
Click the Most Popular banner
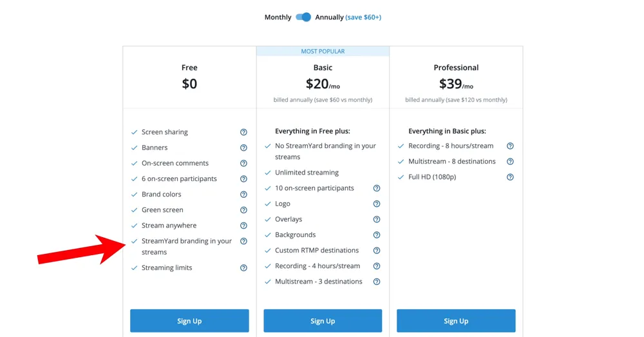pyautogui.click(x=323, y=52)
